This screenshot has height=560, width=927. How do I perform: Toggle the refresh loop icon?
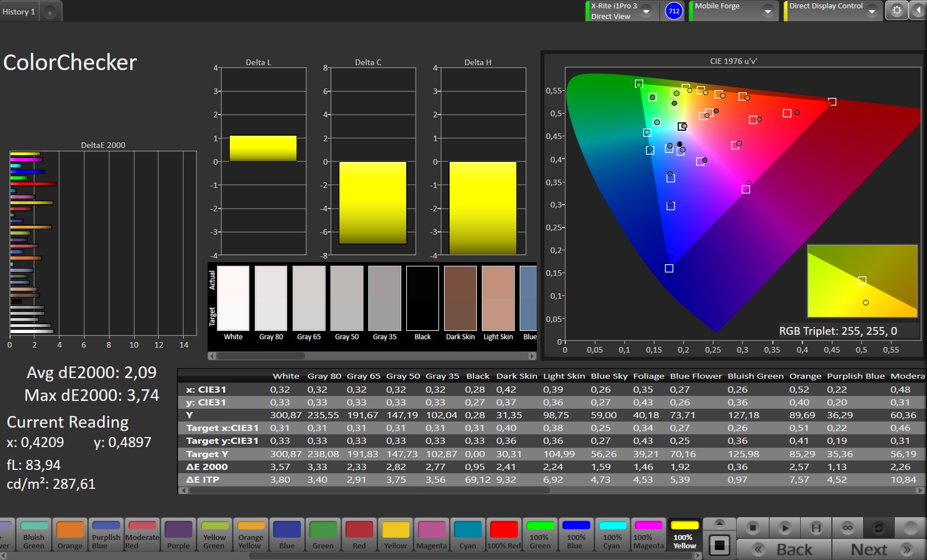(879, 527)
